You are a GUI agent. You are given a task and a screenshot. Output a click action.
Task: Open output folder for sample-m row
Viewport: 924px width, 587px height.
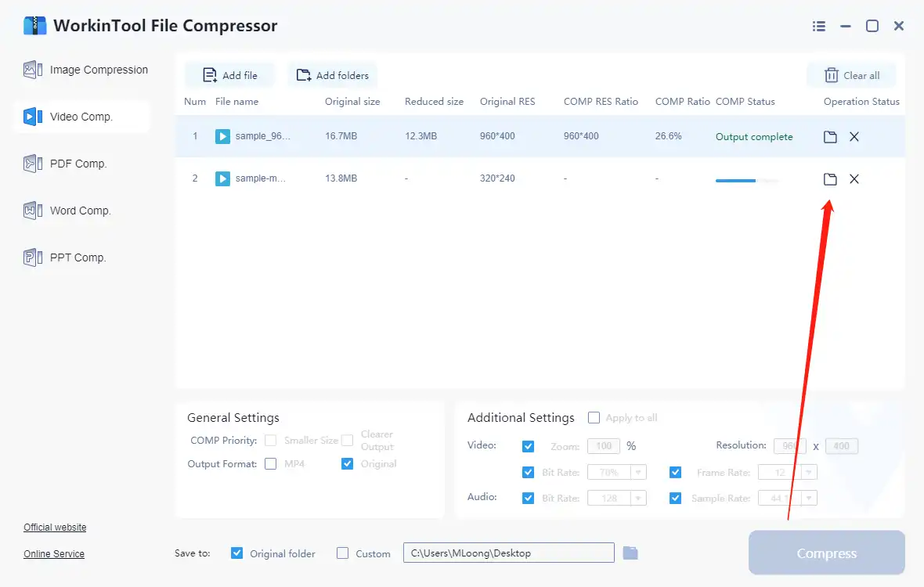(x=830, y=179)
